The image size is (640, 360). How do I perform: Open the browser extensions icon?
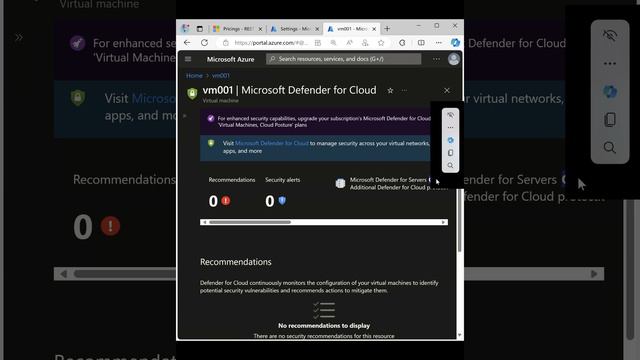coord(402,43)
